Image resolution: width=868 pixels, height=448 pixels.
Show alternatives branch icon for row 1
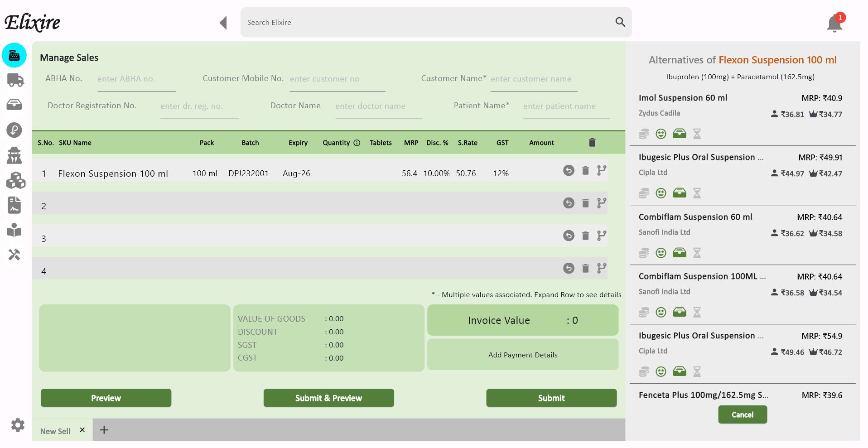pyautogui.click(x=602, y=170)
